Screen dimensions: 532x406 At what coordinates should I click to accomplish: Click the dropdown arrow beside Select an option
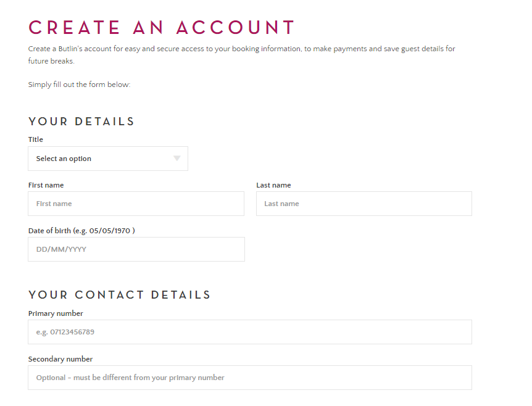coord(178,159)
